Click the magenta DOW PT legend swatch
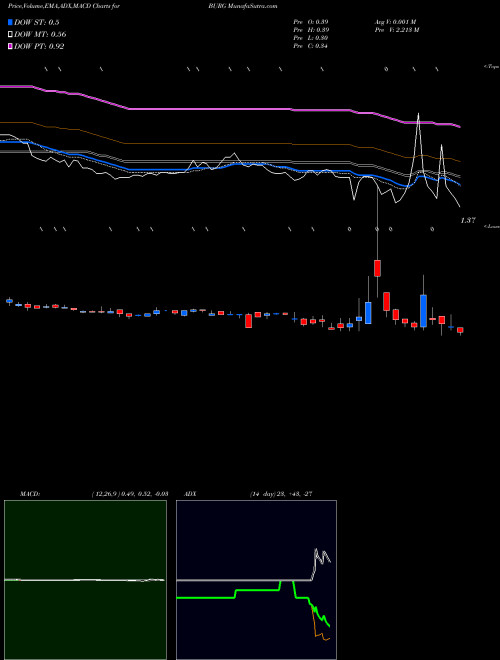The image size is (500, 660). pyautogui.click(x=10, y=46)
